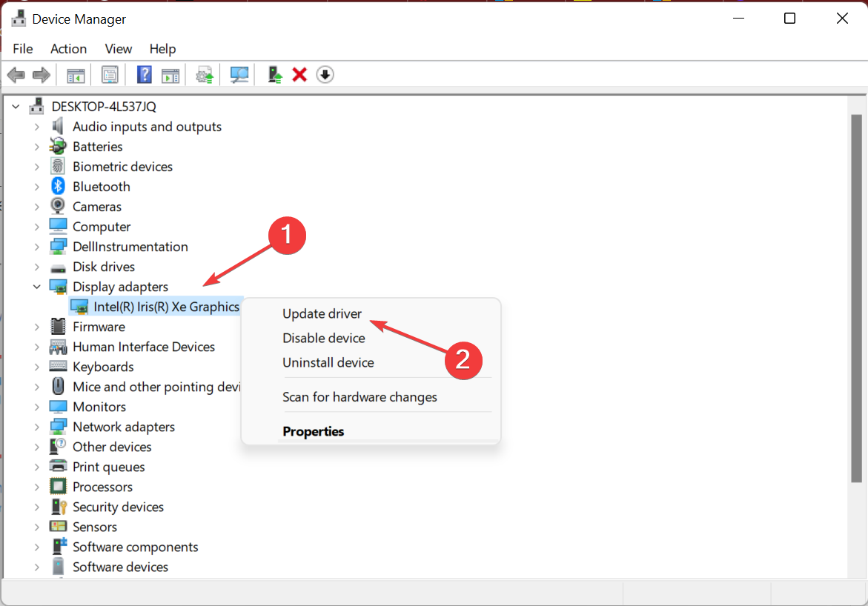
Task: Toggle the Show/Hide Console Tree icon
Action: click(x=76, y=75)
